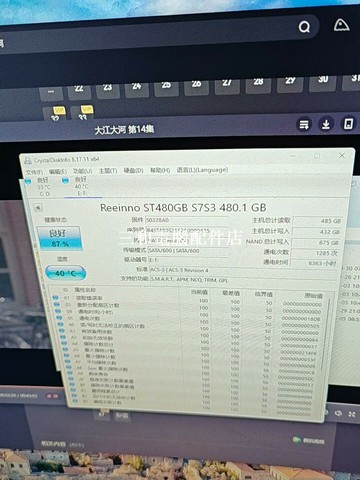
Task: Click the transfer mode SATA/600 field
Action: pos(188,251)
